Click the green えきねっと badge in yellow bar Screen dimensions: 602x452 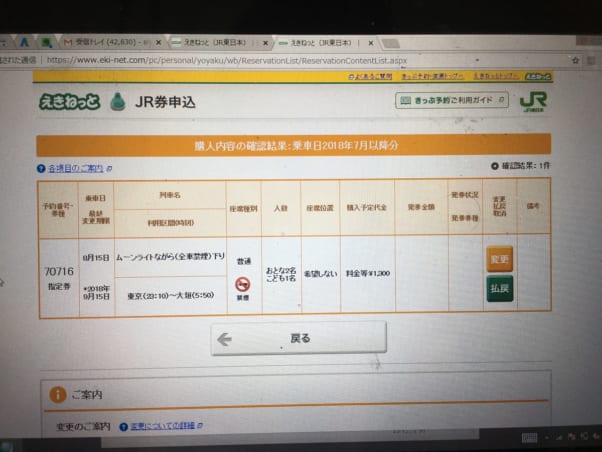538,76
